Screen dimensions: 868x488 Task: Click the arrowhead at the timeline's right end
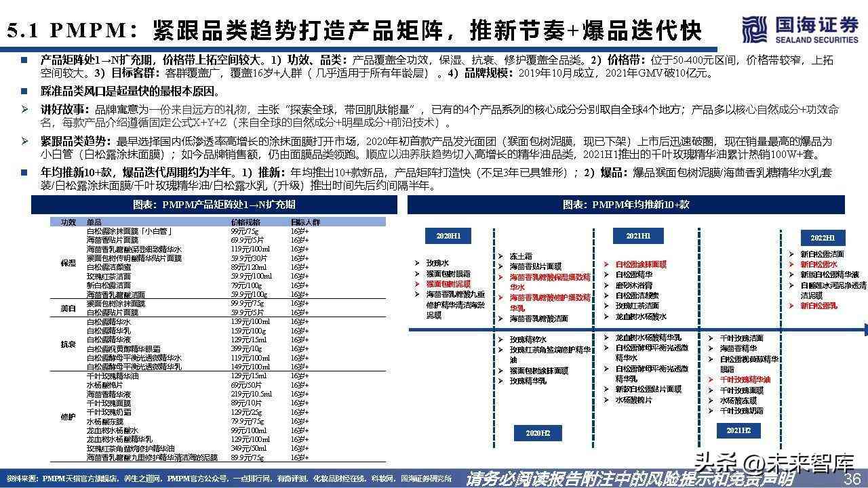pos(864,330)
